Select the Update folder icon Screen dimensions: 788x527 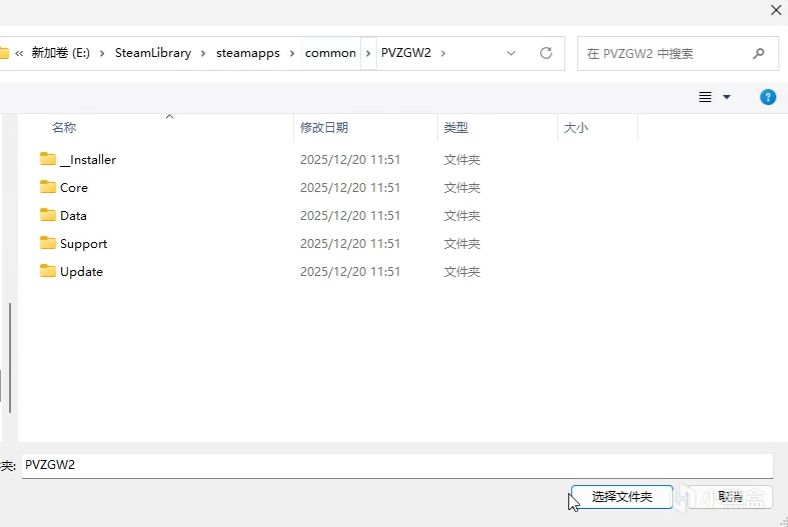(48, 271)
